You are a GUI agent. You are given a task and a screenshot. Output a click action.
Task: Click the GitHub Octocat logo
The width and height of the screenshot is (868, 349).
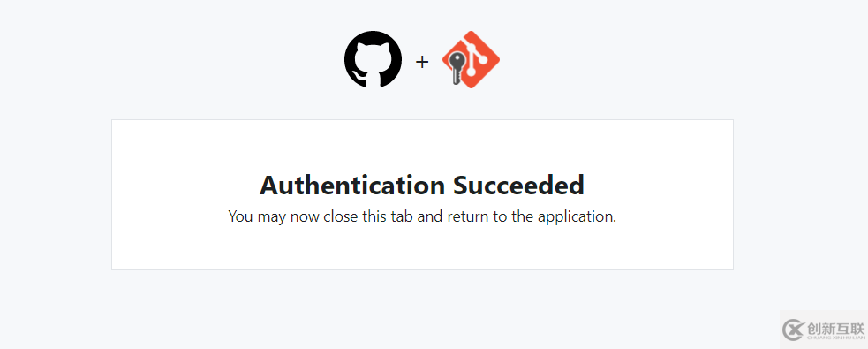[x=373, y=59]
